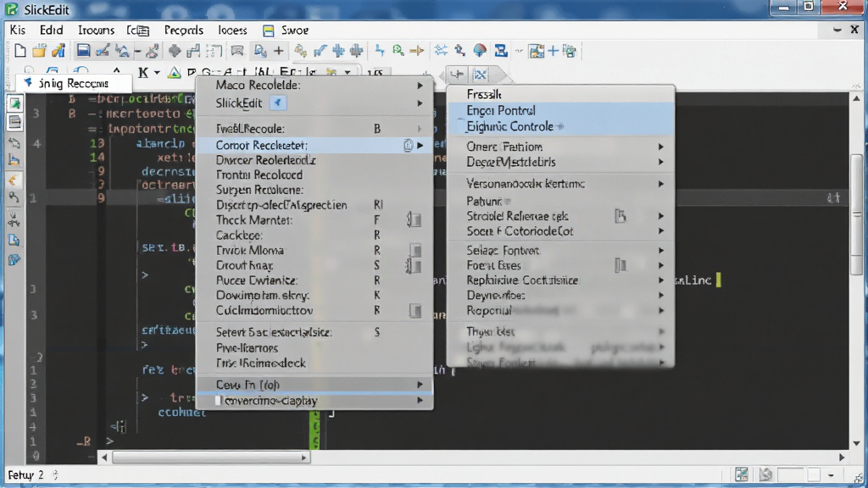Click the bold K button in the second toolbar
This screenshot has width=868, height=488.
[143, 73]
